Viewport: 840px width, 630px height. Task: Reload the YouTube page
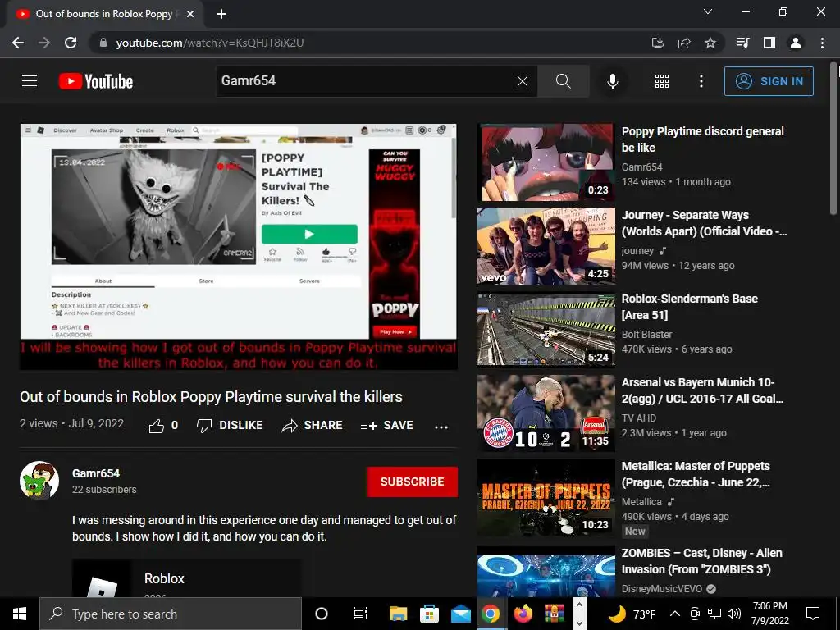(71, 43)
